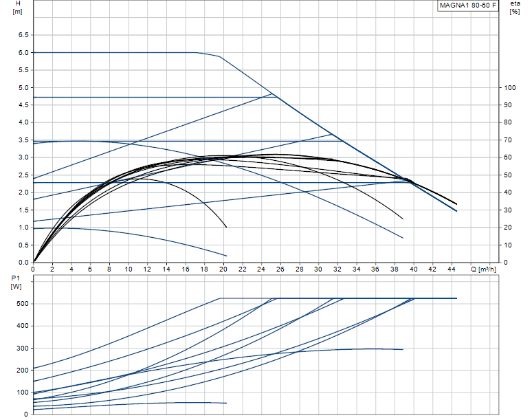Click the eta [%] axis title

[x=515, y=8]
